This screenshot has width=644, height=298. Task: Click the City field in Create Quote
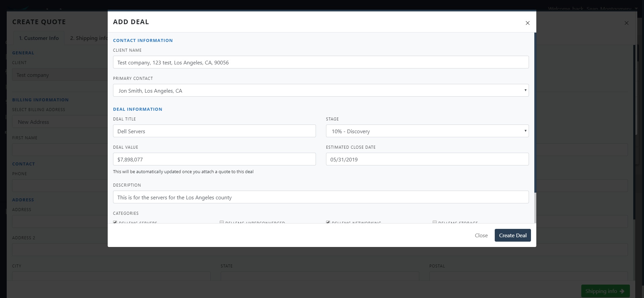[111, 276]
